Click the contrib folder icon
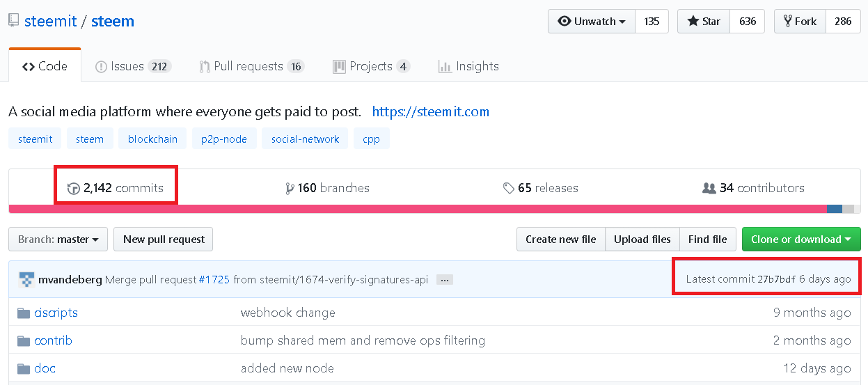This screenshot has width=868, height=385. tap(24, 340)
